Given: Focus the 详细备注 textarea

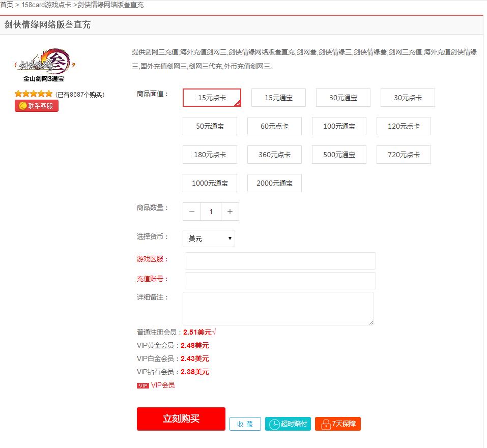Looking at the screenshot, I should [x=278, y=309].
